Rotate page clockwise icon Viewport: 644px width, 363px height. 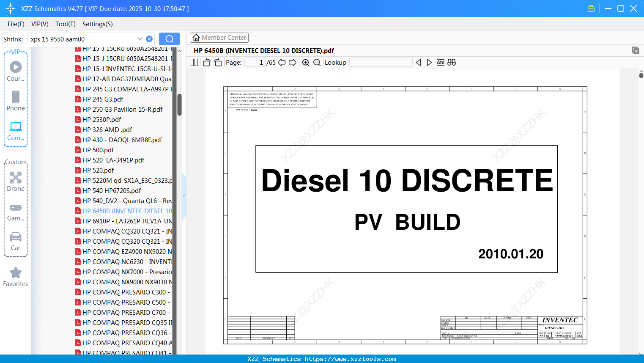click(x=218, y=63)
